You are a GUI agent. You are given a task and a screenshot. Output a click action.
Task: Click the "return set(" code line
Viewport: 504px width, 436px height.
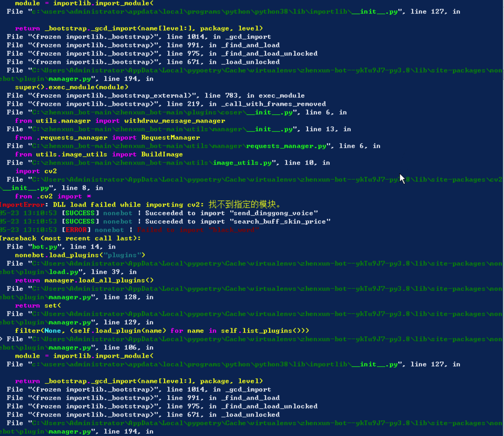click(38, 305)
